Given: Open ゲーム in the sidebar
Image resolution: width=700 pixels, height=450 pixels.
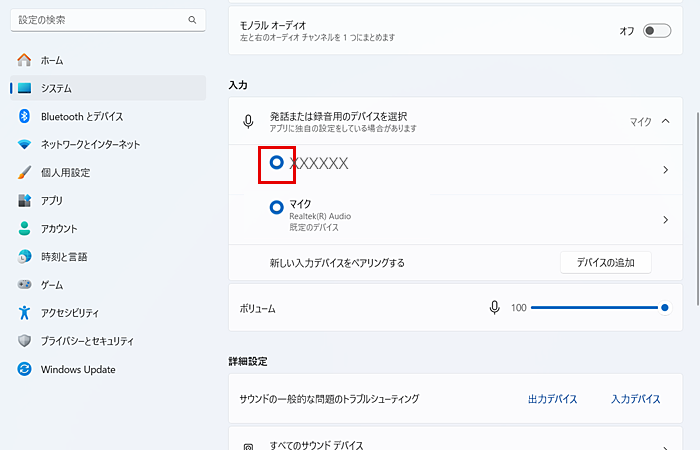Looking at the screenshot, I should pyautogui.click(x=108, y=284).
